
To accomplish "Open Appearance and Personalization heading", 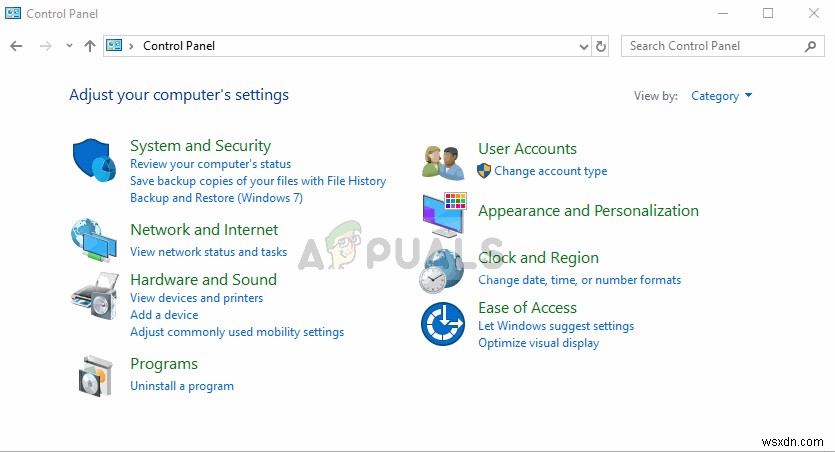I will (x=588, y=211).
